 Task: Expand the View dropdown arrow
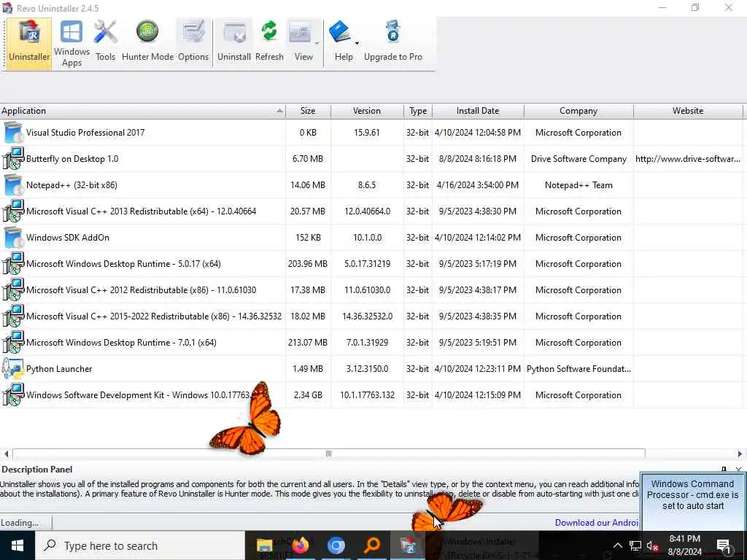tap(317, 44)
